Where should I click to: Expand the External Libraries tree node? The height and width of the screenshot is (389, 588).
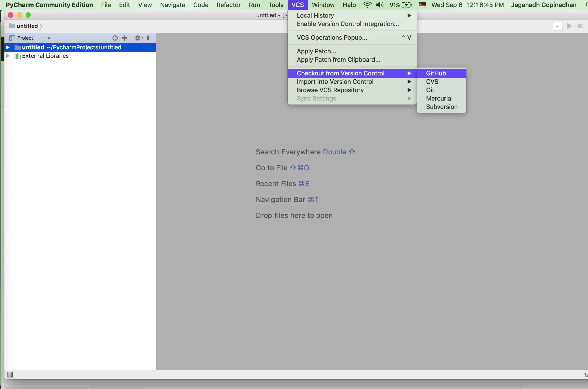8,56
